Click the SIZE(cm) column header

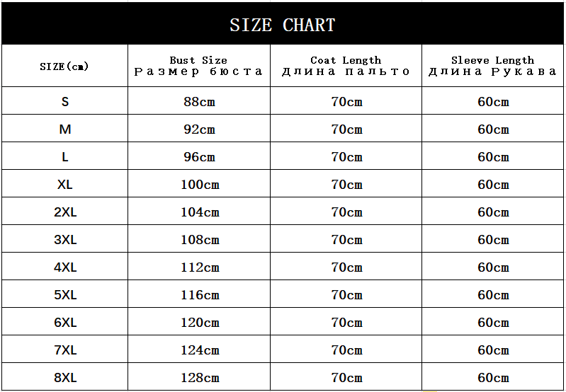(x=64, y=67)
